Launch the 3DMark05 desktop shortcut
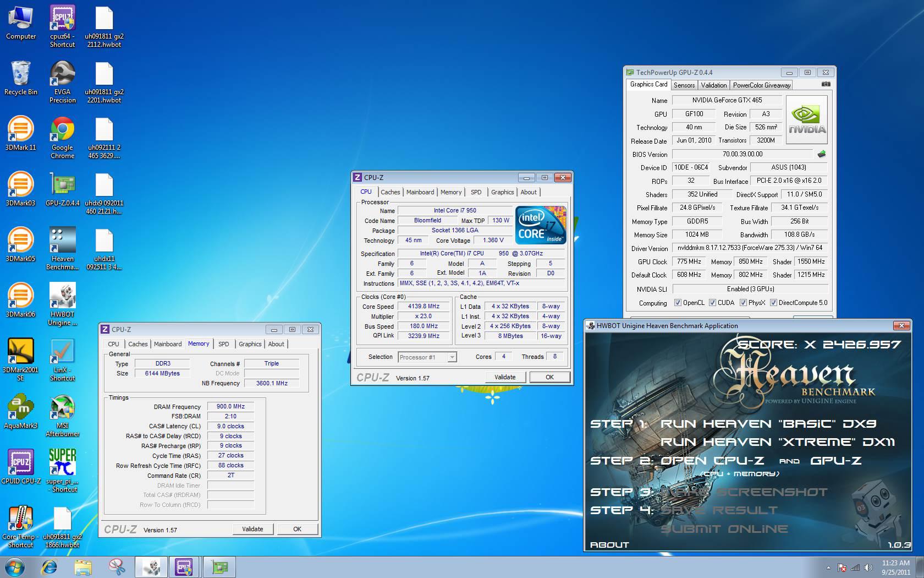This screenshot has height=578, width=924. (x=21, y=245)
